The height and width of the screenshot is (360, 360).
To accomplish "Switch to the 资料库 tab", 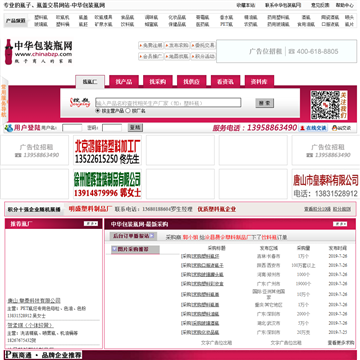I will 259,82.
